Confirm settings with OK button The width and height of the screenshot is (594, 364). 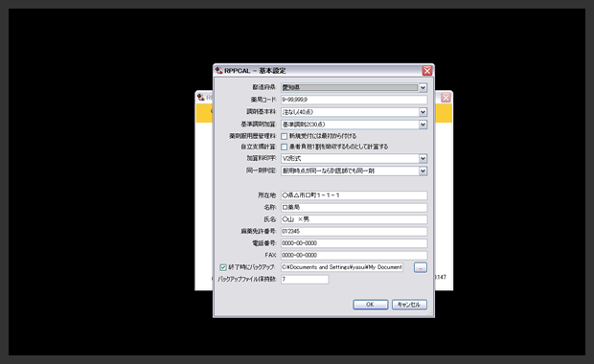click(x=371, y=305)
